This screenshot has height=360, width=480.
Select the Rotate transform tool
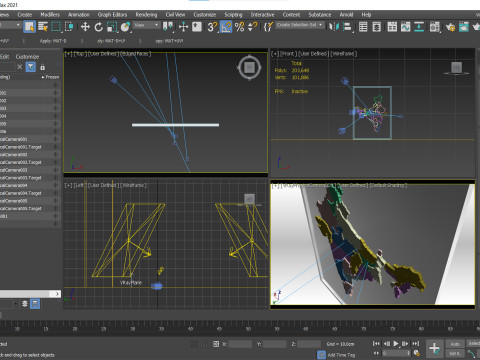point(98,27)
